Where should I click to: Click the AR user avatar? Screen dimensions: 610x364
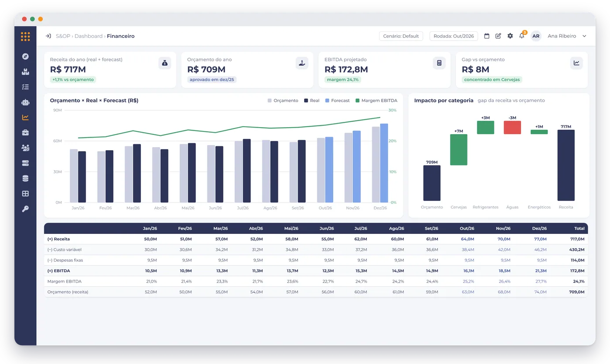[x=536, y=36]
